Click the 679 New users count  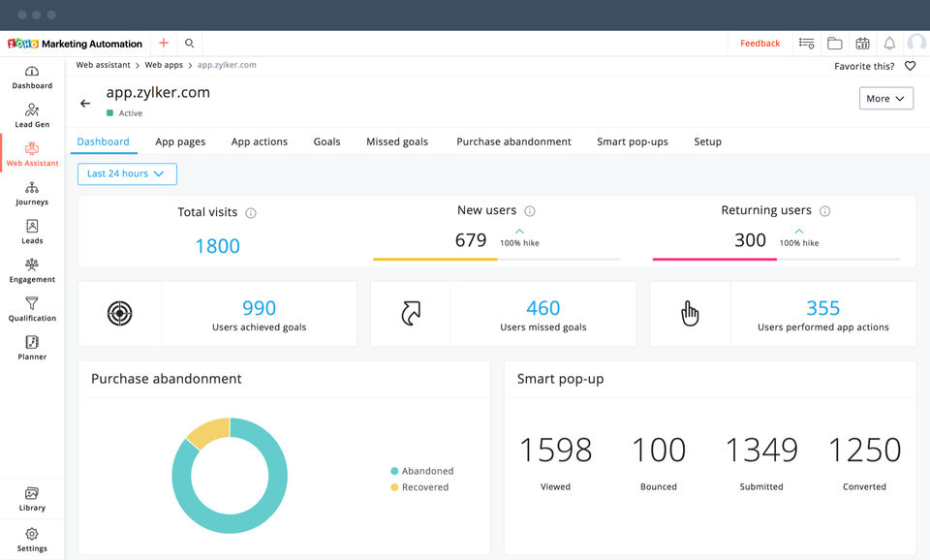471,239
